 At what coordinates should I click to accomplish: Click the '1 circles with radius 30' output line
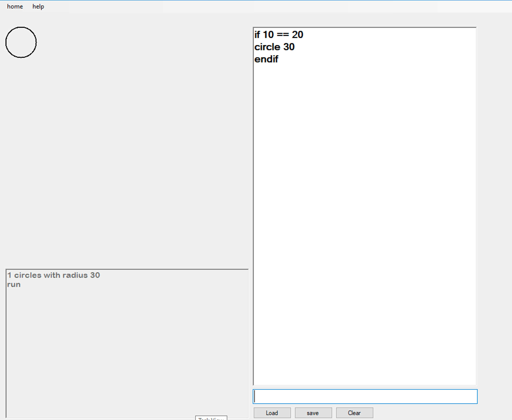point(53,275)
